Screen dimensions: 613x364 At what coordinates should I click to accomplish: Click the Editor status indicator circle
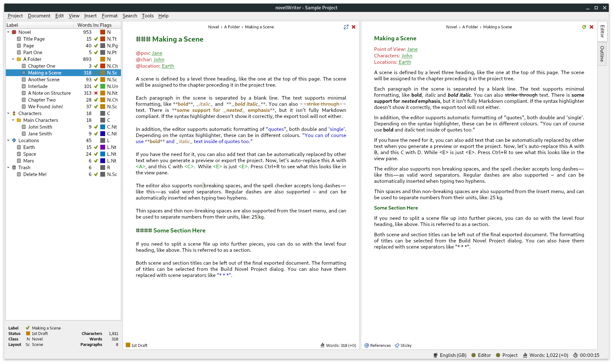point(474,355)
